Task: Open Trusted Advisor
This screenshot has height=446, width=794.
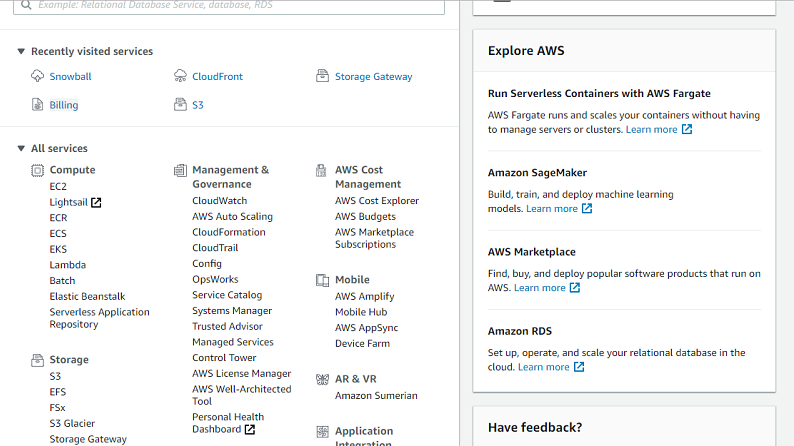Action: tap(227, 326)
